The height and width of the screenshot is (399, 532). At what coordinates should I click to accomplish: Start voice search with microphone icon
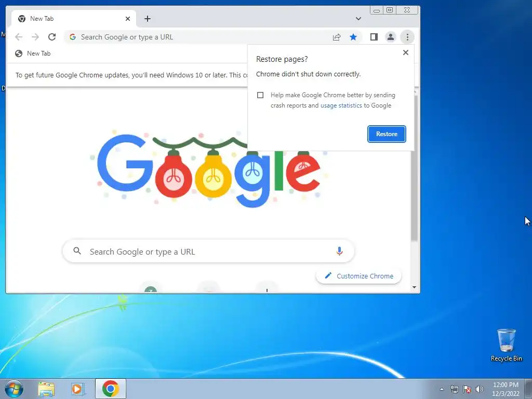(339, 251)
